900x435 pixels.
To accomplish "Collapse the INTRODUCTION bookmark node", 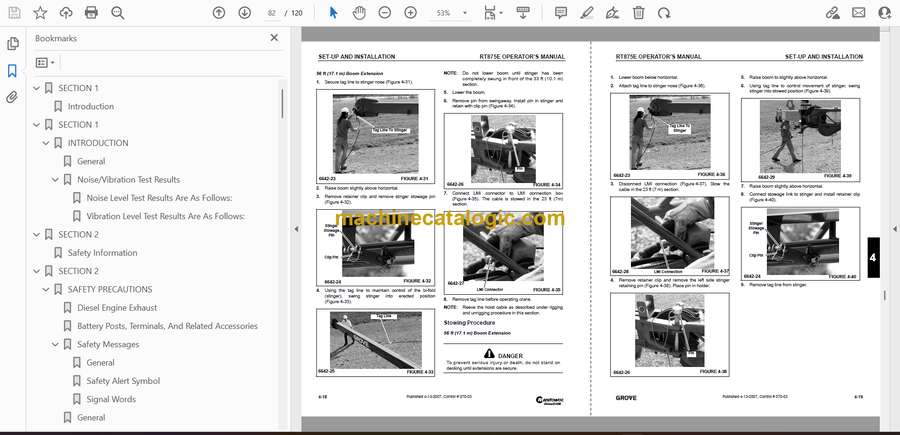I will tap(46, 143).
